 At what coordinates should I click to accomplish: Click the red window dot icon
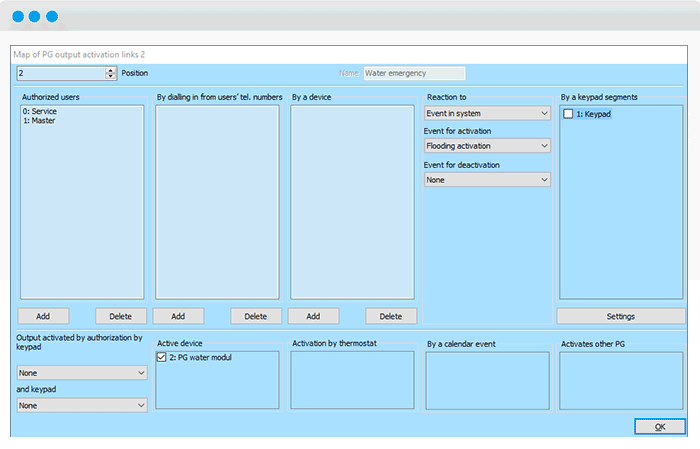tap(17, 17)
